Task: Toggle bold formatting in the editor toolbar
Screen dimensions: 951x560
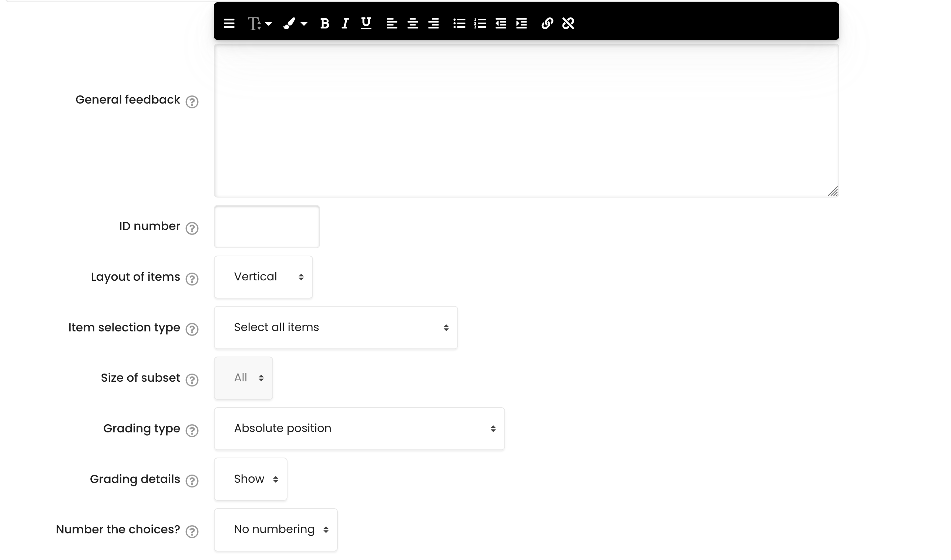Action: click(x=324, y=23)
